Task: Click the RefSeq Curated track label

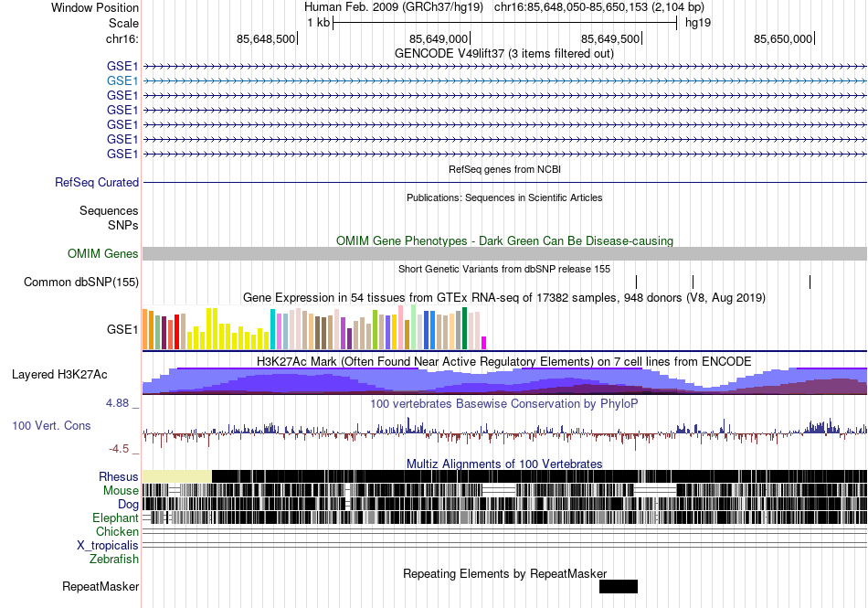Action: [97, 182]
